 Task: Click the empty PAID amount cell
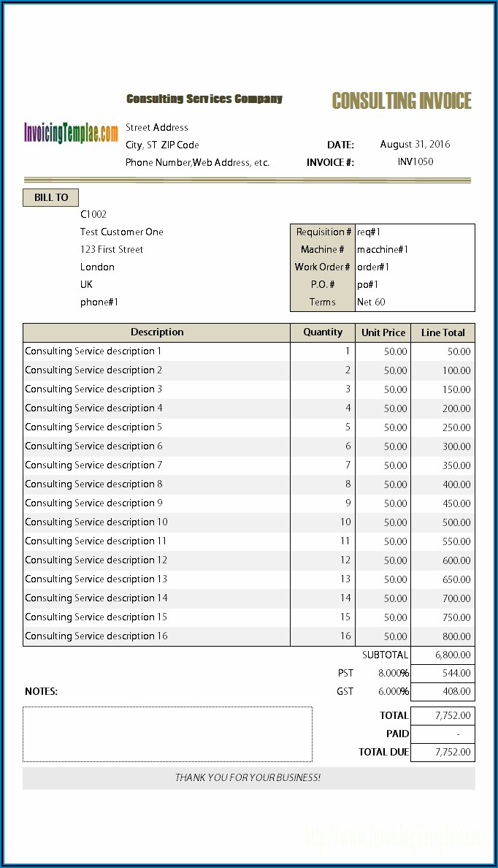(x=443, y=734)
